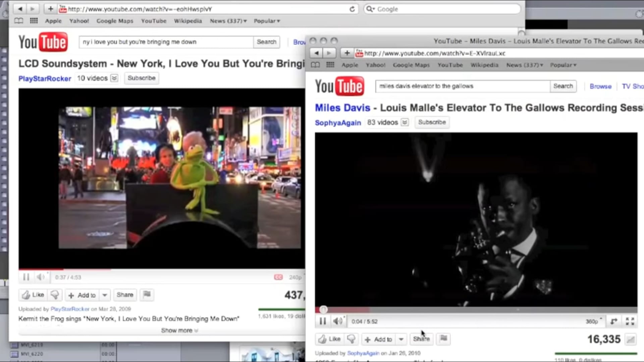Open Browse link in Miles Davis window

[600, 86]
